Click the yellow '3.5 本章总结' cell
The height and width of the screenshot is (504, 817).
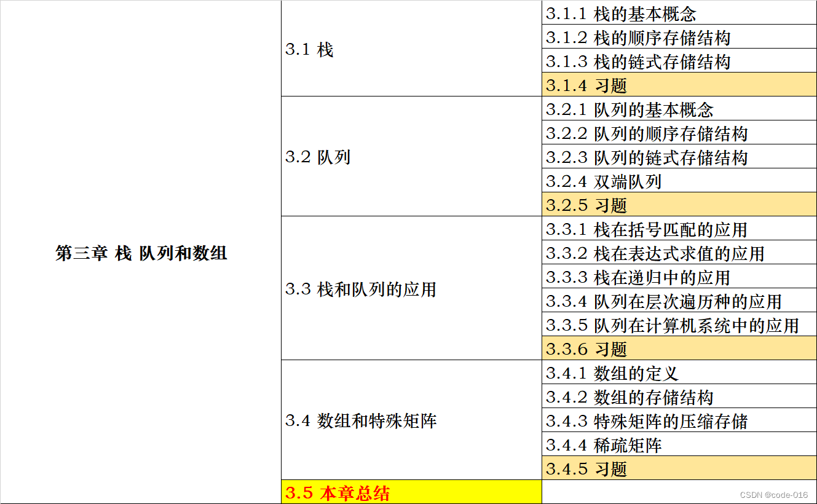tap(411, 492)
